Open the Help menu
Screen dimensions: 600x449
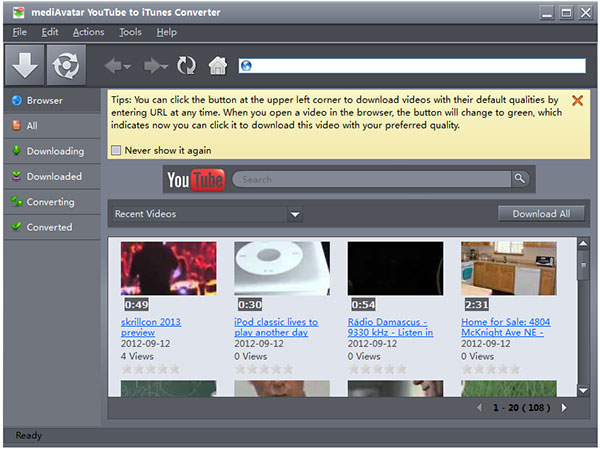(166, 32)
